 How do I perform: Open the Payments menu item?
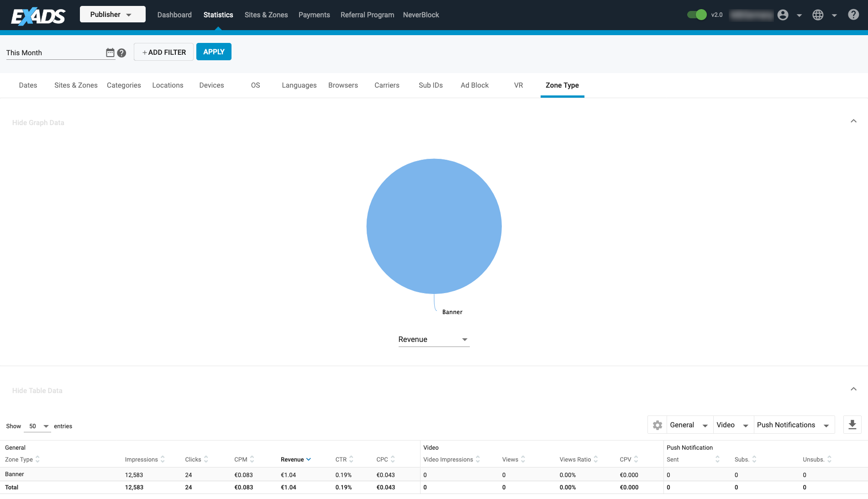314,15
